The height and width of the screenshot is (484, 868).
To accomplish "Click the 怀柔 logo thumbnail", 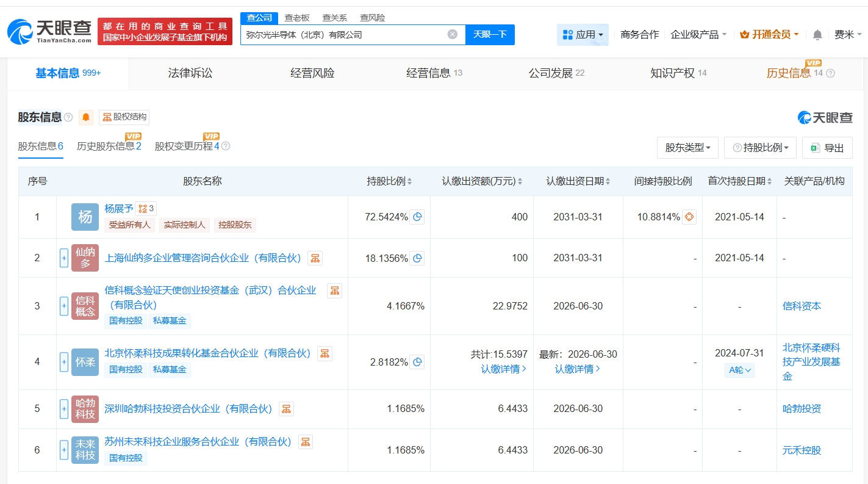I will (x=85, y=362).
